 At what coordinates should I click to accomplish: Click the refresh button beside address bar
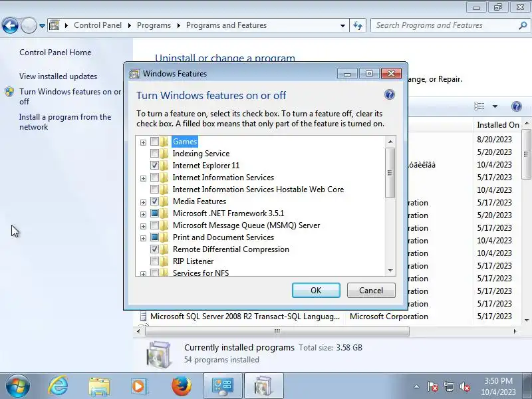coord(358,25)
